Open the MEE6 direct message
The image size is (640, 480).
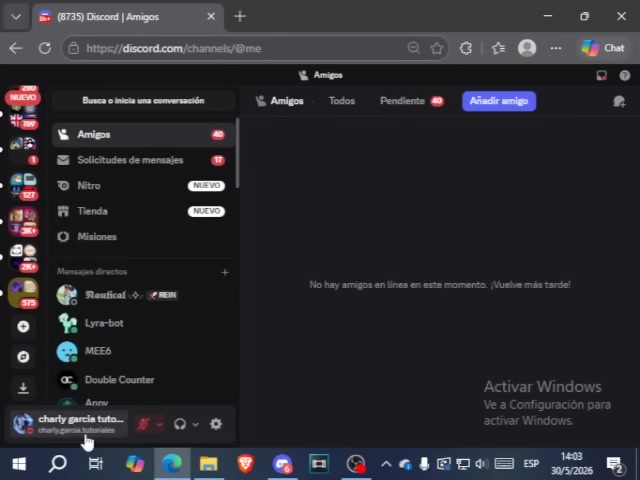click(143, 351)
